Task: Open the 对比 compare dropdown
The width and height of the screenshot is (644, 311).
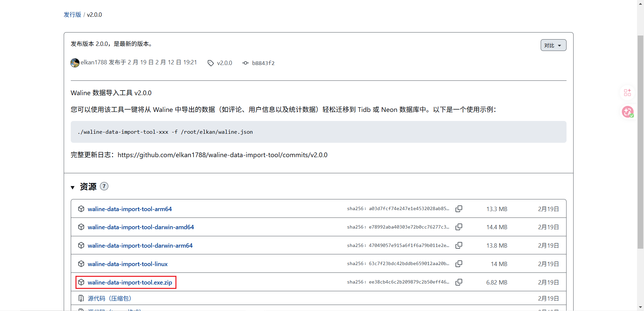Action: pyautogui.click(x=553, y=45)
